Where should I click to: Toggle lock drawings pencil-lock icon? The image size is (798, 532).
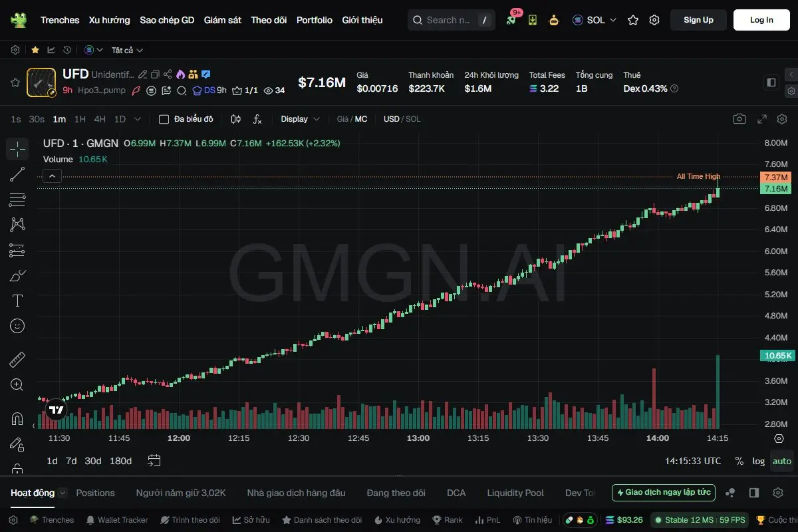[x=17, y=444]
